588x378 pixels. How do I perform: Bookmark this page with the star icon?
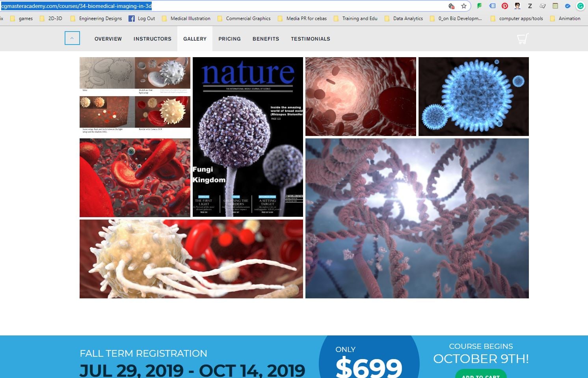[464, 6]
